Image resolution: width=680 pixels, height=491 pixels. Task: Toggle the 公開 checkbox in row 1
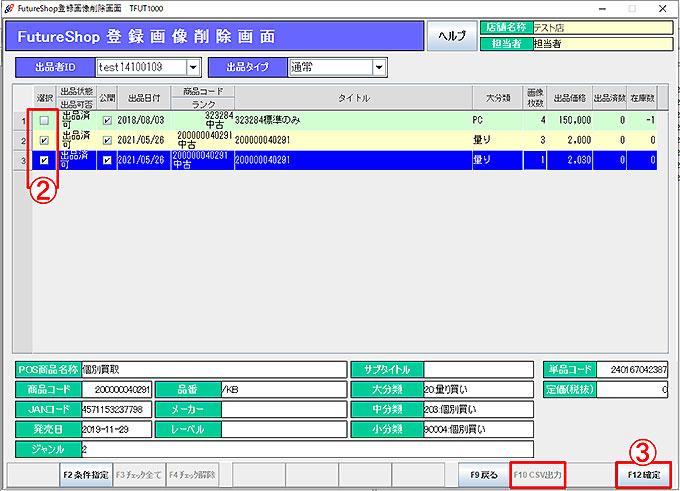[107, 120]
